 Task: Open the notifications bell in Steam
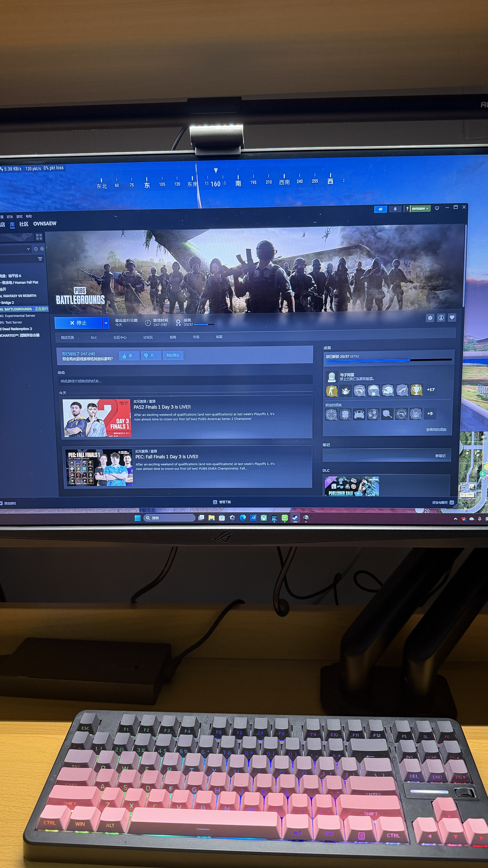[x=395, y=209]
